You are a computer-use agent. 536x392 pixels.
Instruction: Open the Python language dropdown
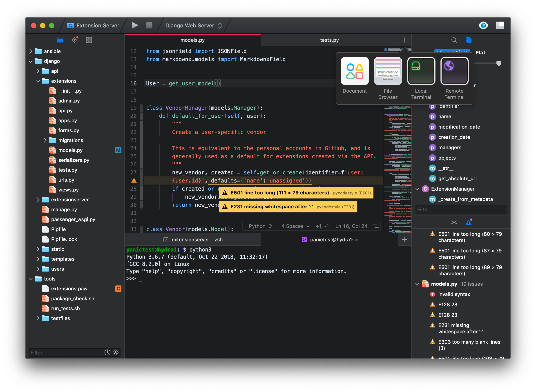point(260,226)
